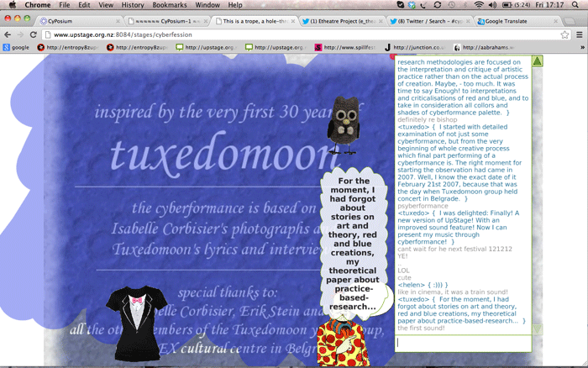Select the 'This is a trope' tab
Viewport: 588px width, 368px height.
(x=254, y=21)
